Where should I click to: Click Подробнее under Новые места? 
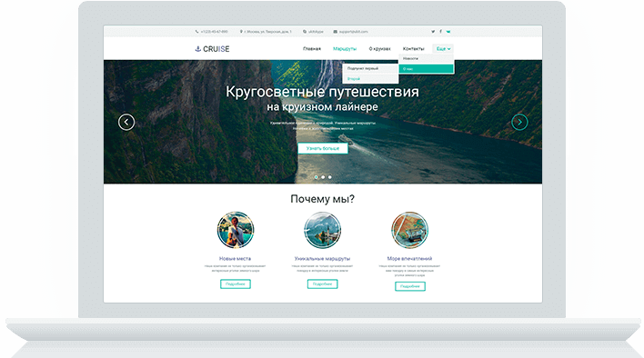pos(236,284)
